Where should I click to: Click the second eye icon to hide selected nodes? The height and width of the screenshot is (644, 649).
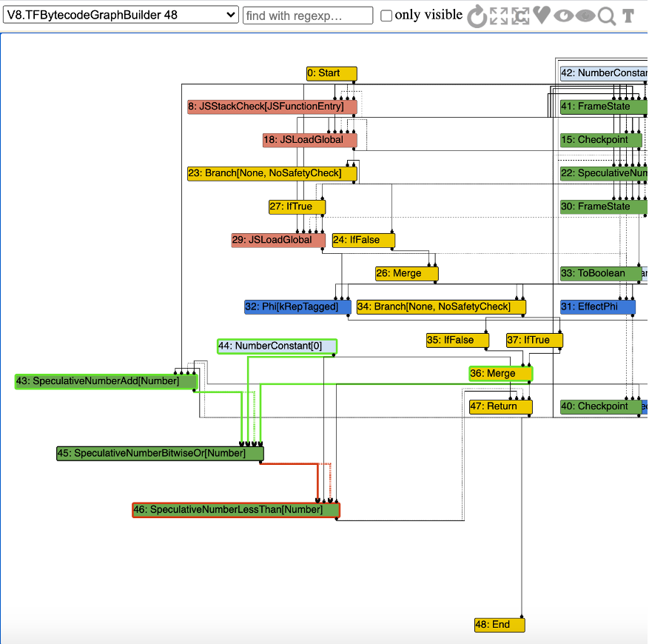click(x=585, y=16)
